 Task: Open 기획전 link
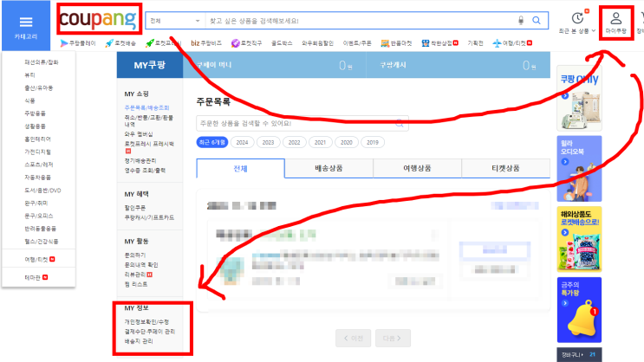[475, 43]
